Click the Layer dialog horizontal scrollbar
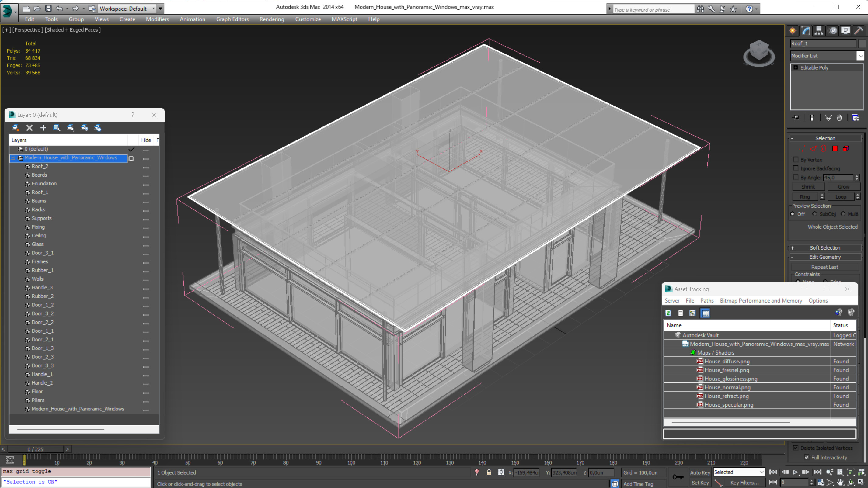This screenshot has height=488, width=868. (61, 429)
